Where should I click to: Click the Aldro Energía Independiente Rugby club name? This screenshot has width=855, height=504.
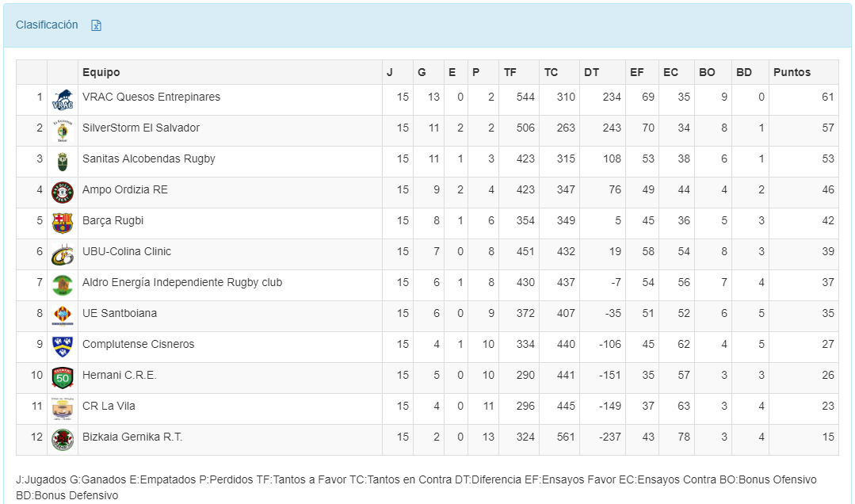[x=182, y=282]
